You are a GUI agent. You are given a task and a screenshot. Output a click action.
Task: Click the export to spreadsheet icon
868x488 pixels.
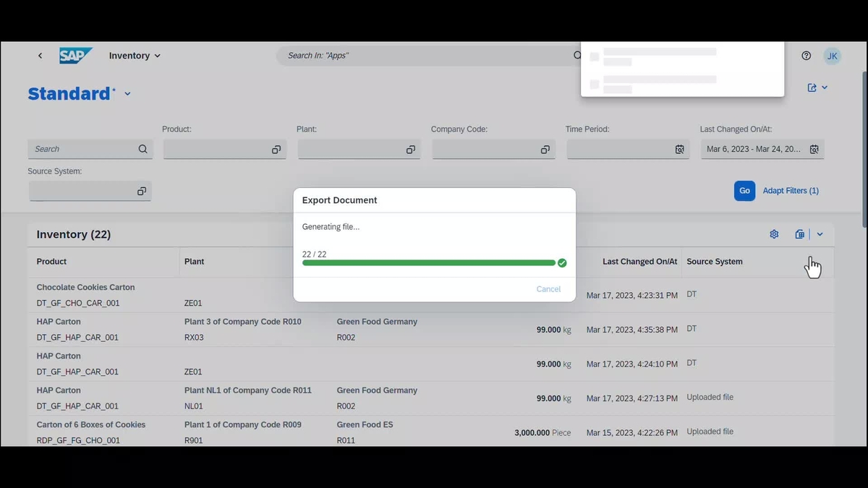click(799, 234)
